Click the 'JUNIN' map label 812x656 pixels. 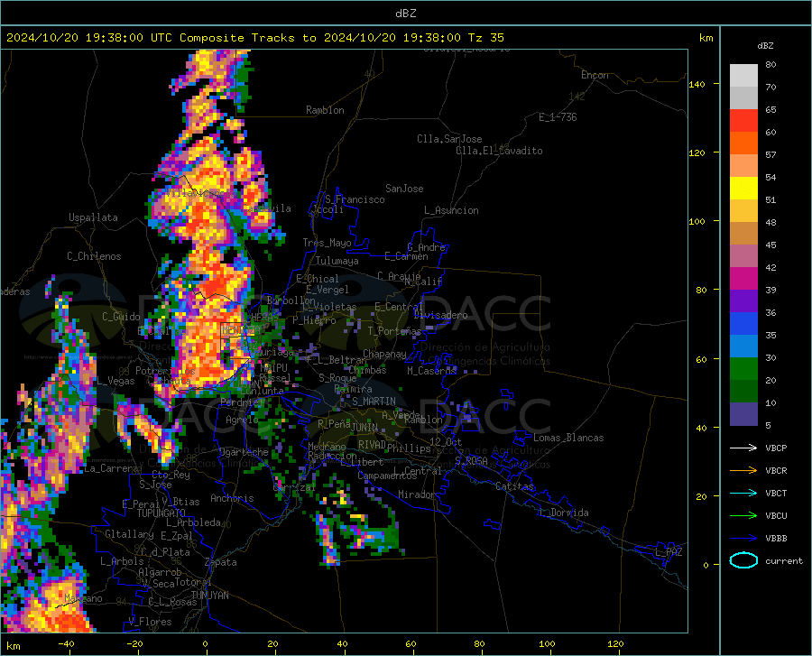click(x=364, y=428)
